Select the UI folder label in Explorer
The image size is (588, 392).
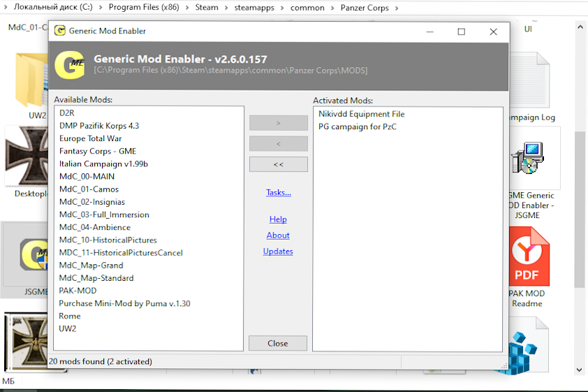coord(528,29)
